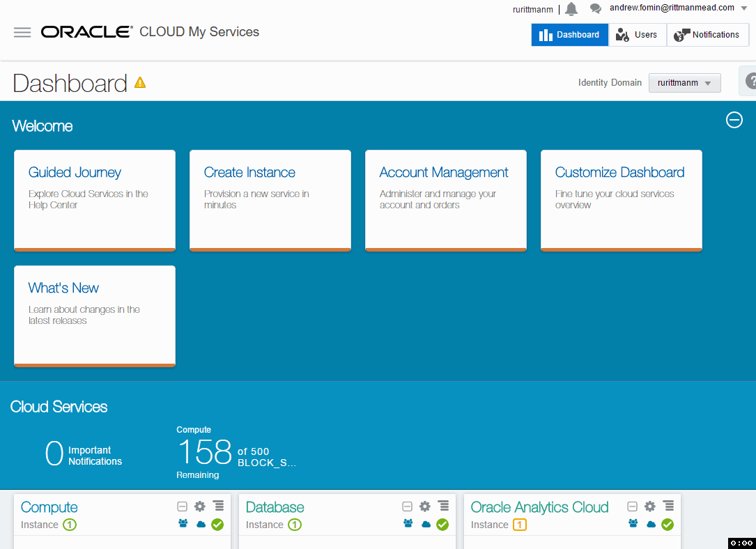Viewport: 756px width, 549px height.
Task: Click the Oracle Analytics Cloud users icon
Action: tap(633, 523)
